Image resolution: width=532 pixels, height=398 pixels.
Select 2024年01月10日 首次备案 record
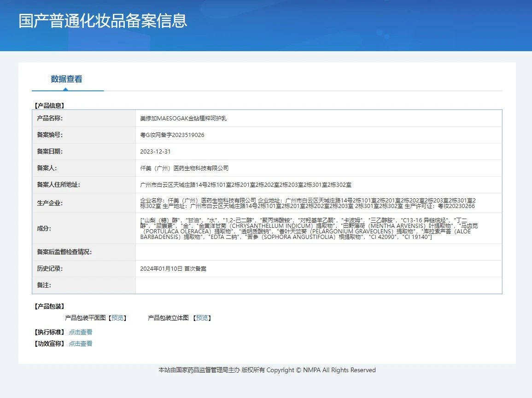[x=173, y=269]
